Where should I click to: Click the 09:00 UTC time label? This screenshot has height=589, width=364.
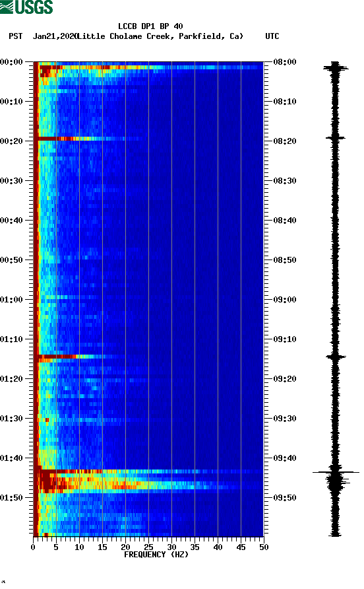(285, 300)
